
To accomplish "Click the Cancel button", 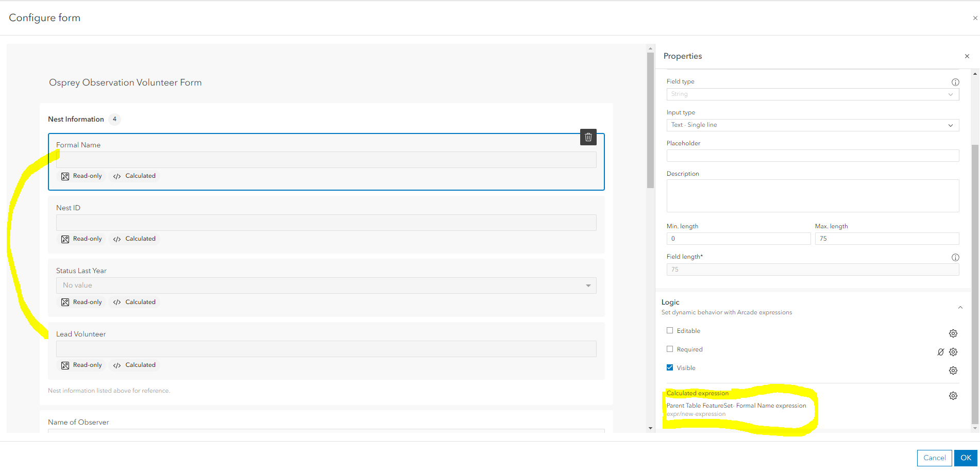I will point(934,458).
